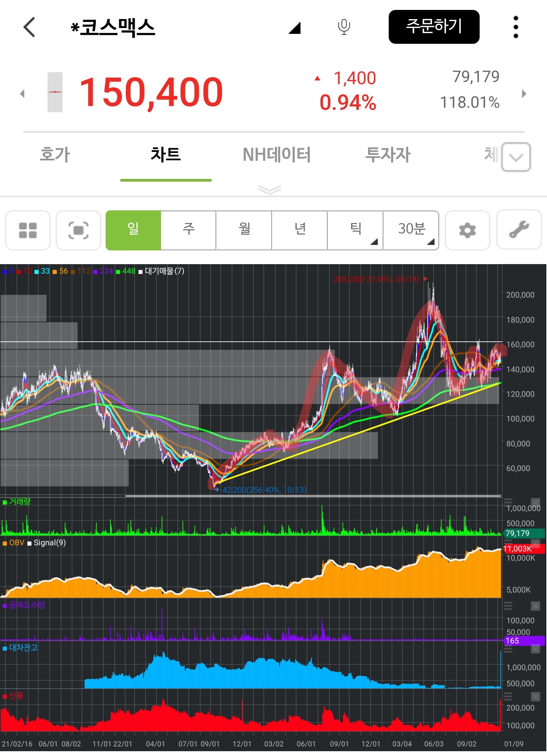Tap the chart capture focus icon
547x756 pixels.
click(78, 230)
